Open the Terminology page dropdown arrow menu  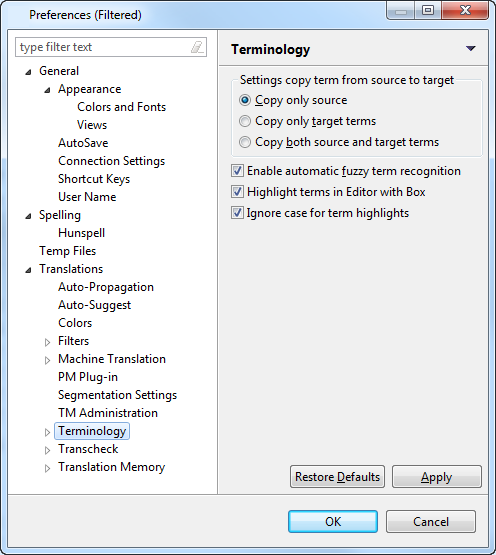coord(471,48)
